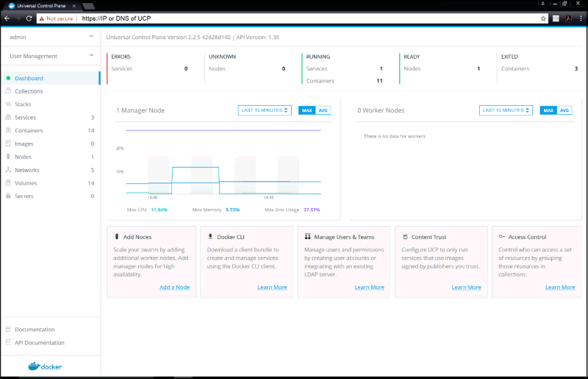588x379 pixels.
Task: Switch Manager Node chart to AVG
Action: 323,110
